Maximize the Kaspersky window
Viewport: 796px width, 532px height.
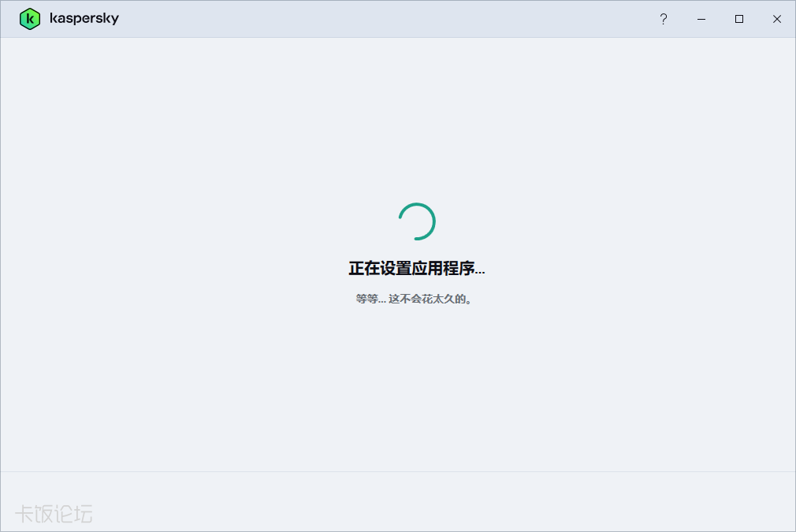click(x=739, y=19)
